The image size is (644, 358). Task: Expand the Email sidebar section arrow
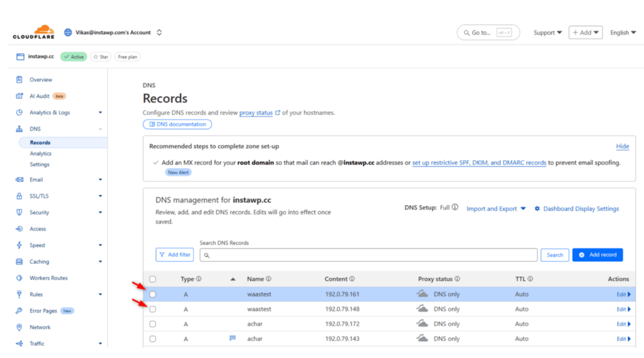[100, 179]
